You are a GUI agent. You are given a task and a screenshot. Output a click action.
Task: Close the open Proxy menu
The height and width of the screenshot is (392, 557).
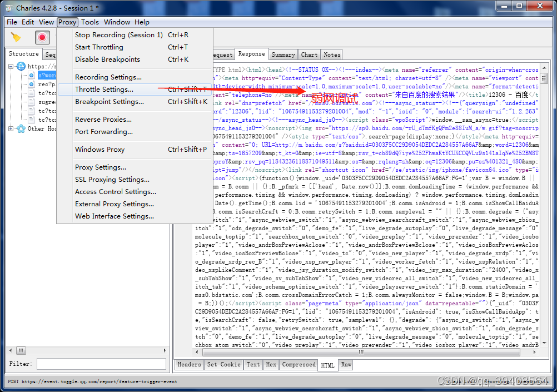67,22
